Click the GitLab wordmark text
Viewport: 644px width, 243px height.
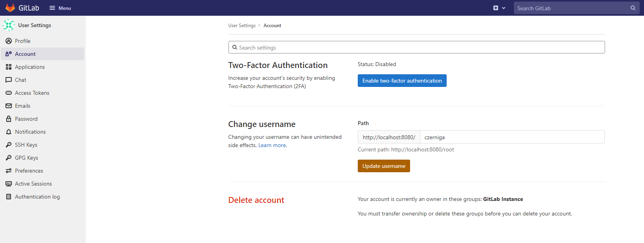pyautogui.click(x=29, y=8)
